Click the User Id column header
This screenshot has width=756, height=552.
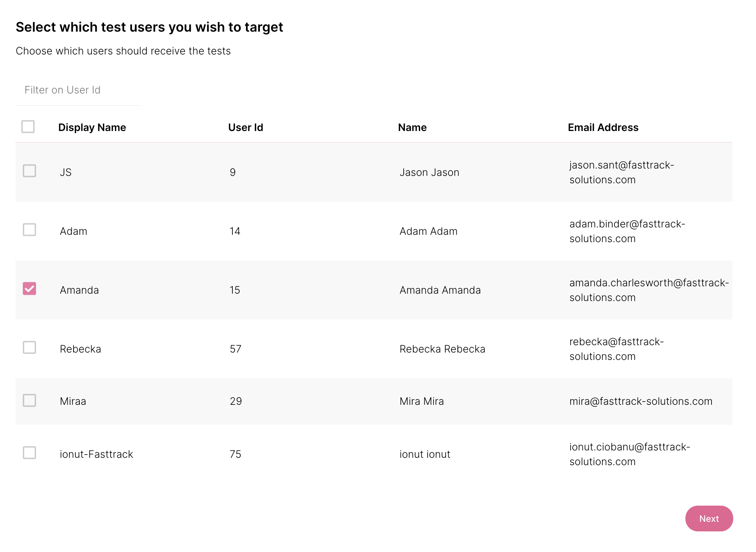245,127
